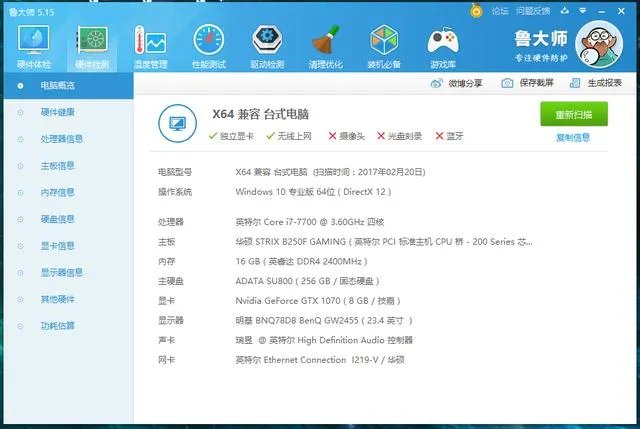Click the BenQ GW2455 monitor value
This screenshot has width=640, height=429.
pos(324,320)
